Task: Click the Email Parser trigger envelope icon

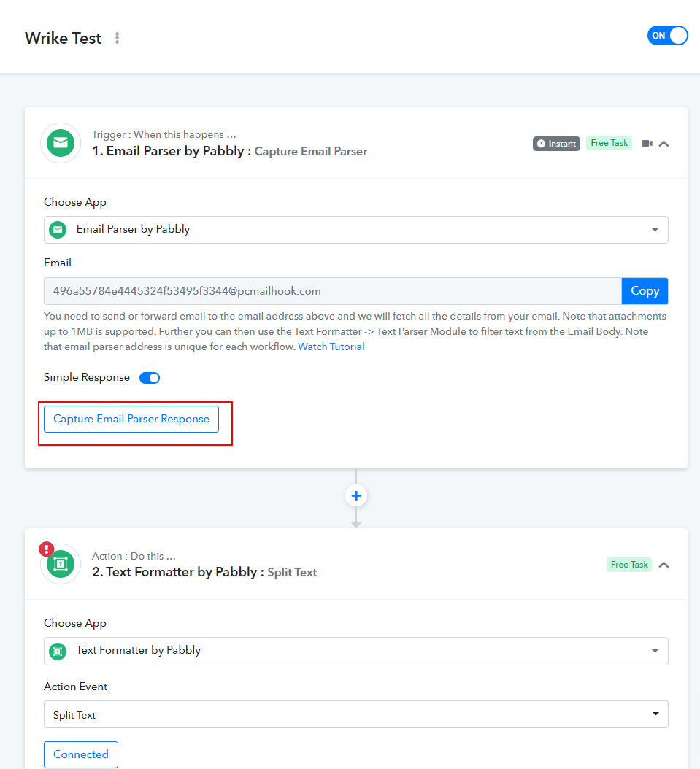Action: coord(61,143)
